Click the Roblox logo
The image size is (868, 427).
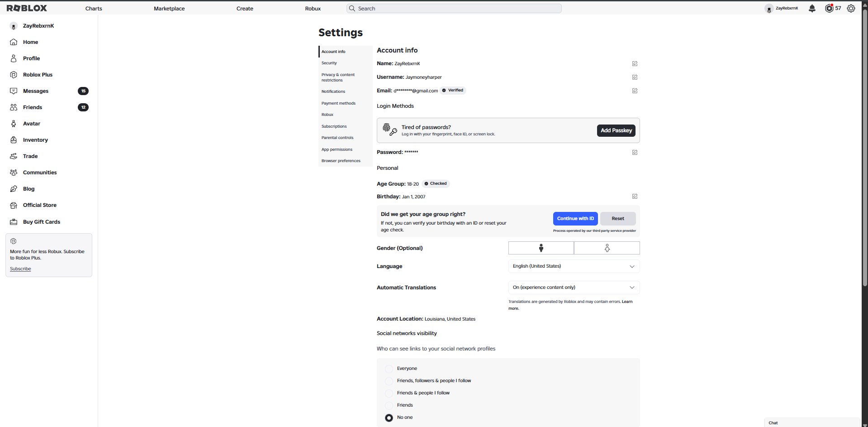coord(27,8)
